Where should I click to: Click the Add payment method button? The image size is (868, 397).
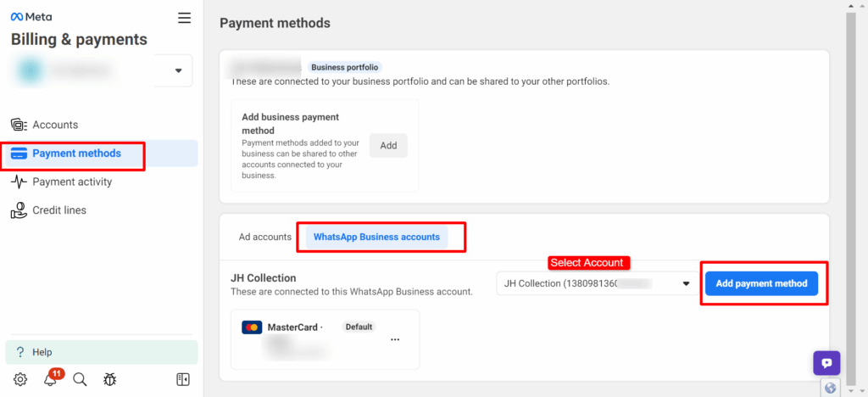[x=761, y=283]
